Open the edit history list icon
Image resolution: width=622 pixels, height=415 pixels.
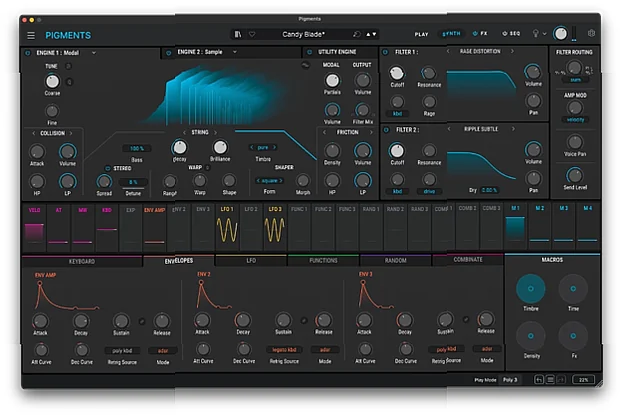550,380
